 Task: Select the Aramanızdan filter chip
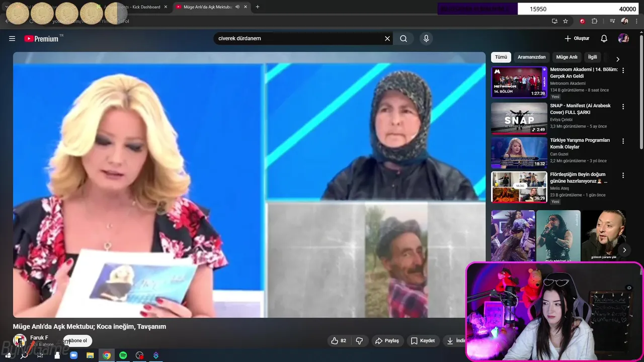[x=531, y=57]
